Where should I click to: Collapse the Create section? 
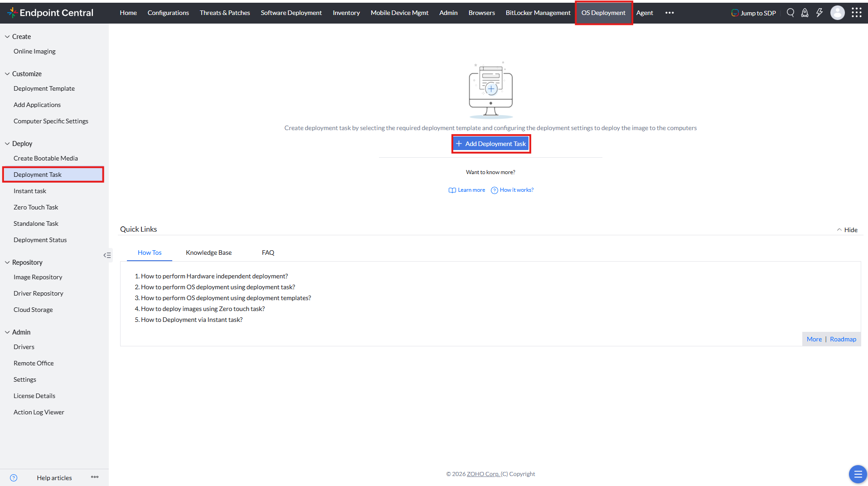pyautogui.click(x=7, y=37)
